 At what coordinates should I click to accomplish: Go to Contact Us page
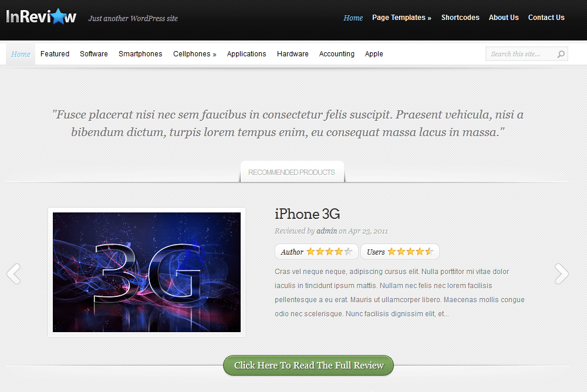pos(546,18)
